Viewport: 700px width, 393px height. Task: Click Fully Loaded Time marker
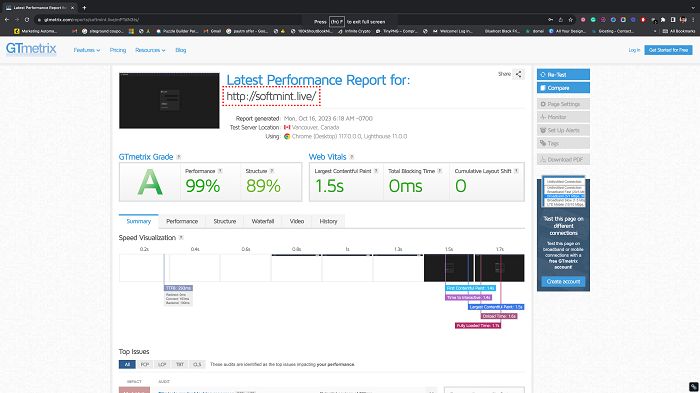point(478,326)
